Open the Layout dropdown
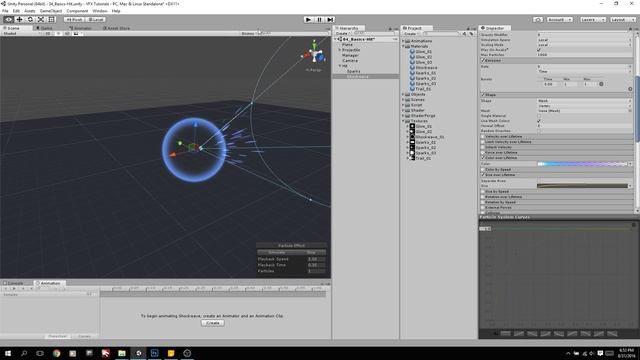The width and height of the screenshot is (640, 360). point(622,20)
